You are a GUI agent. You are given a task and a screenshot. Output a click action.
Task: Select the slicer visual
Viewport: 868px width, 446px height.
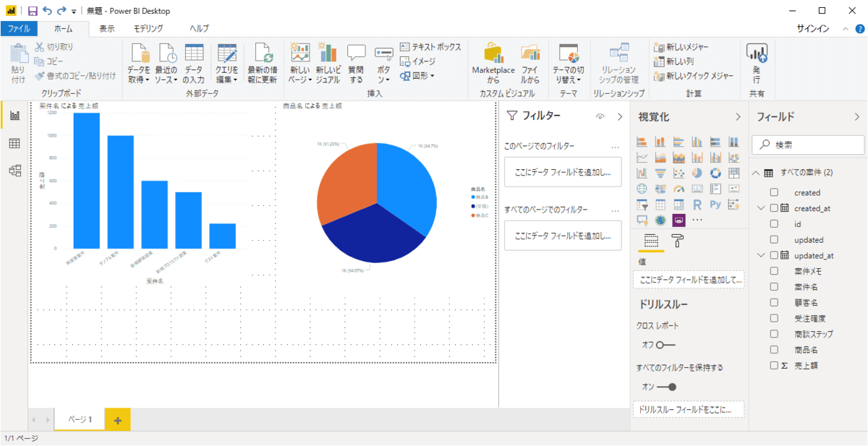coord(642,205)
